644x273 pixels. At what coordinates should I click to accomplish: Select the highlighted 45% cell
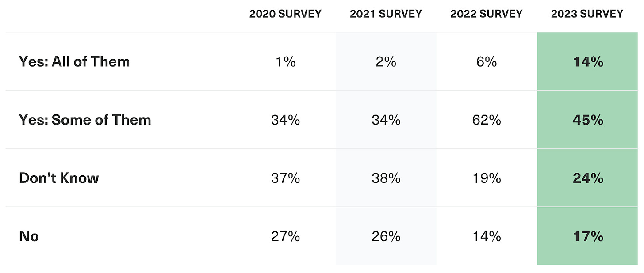(x=587, y=120)
